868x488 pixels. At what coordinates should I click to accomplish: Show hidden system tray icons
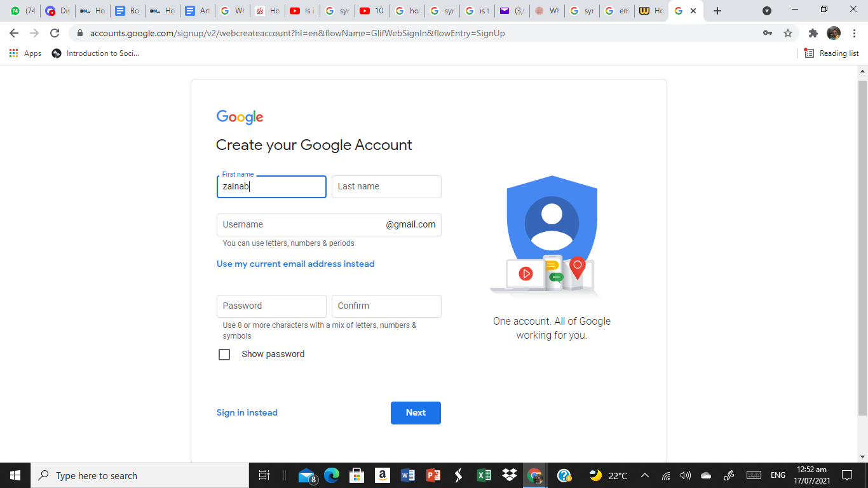coord(645,475)
